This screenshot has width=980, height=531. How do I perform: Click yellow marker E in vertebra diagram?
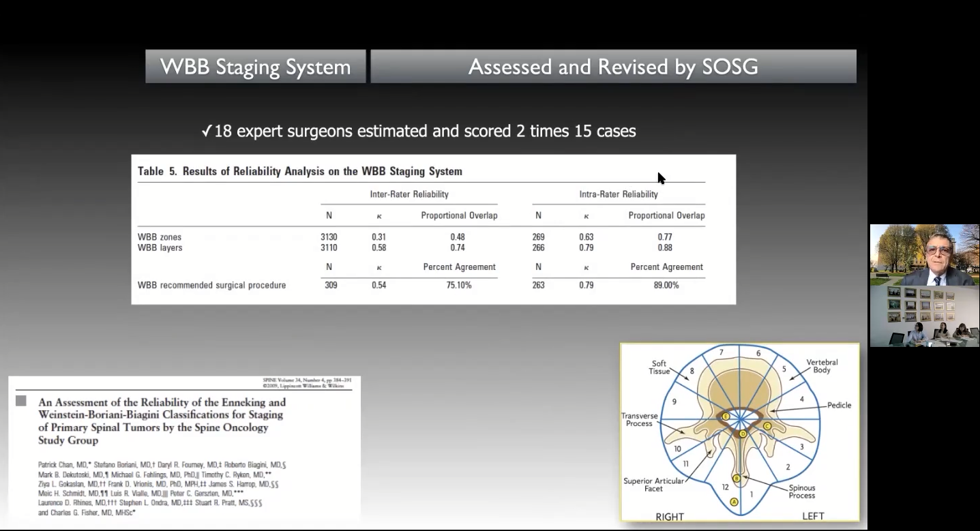click(x=726, y=416)
